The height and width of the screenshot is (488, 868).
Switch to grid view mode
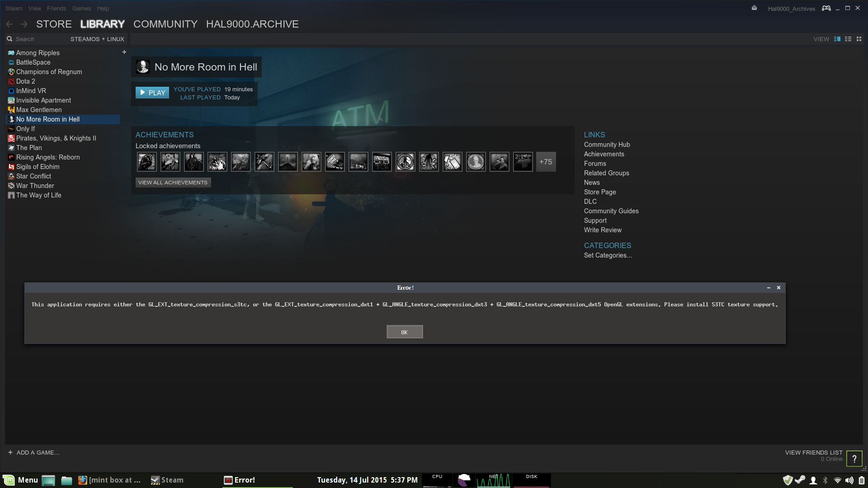(859, 39)
